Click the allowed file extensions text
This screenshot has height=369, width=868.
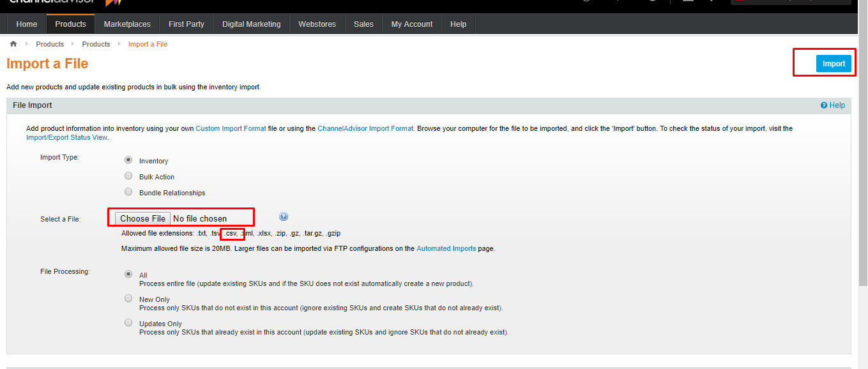click(x=231, y=233)
